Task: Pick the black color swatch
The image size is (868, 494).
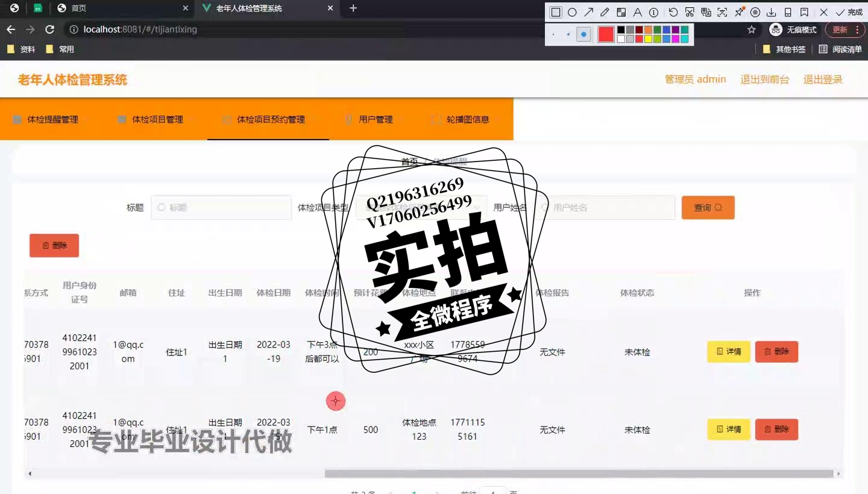Action: 621,30
